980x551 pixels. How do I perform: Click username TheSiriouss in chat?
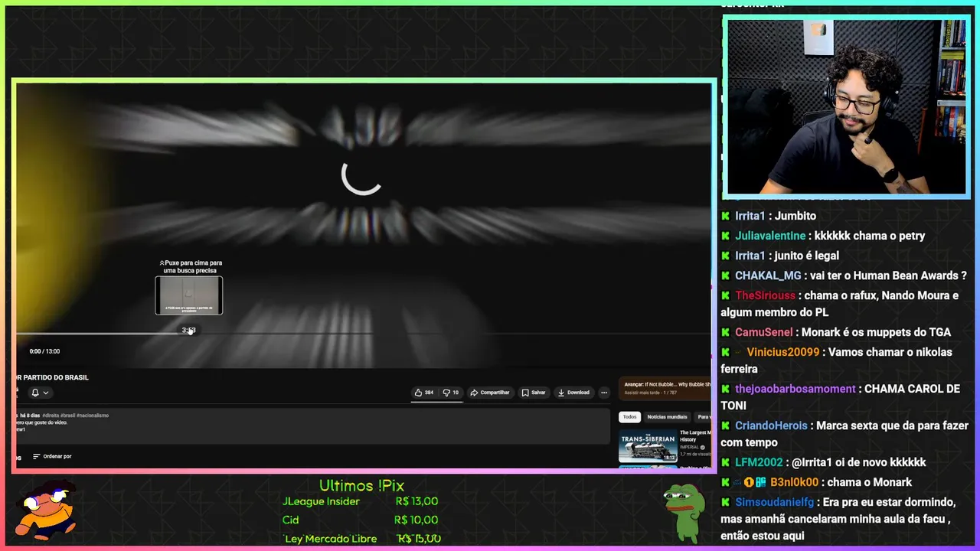pyautogui.click(x=766, y=295)
